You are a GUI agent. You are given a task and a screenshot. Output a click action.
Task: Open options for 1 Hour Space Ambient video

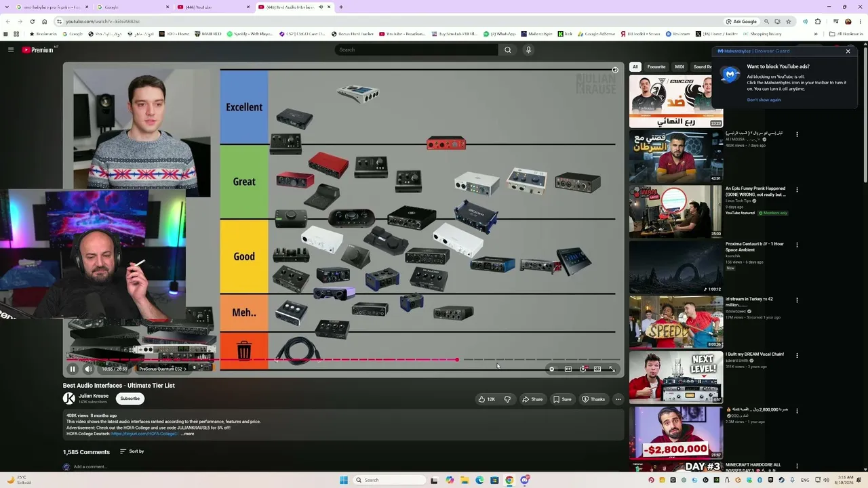pos(797,245)
